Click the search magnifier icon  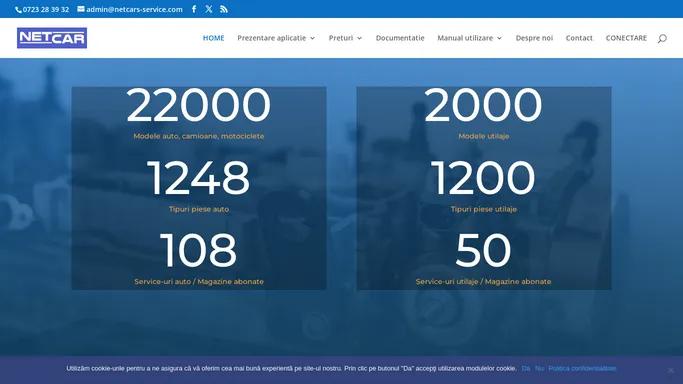coord(662,38)
